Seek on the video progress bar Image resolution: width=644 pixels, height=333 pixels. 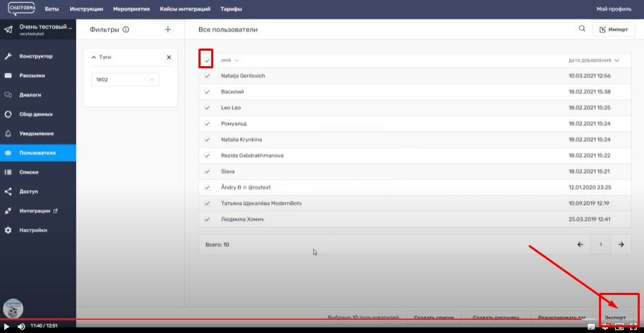pyautogui.click(x=322, y=319)
